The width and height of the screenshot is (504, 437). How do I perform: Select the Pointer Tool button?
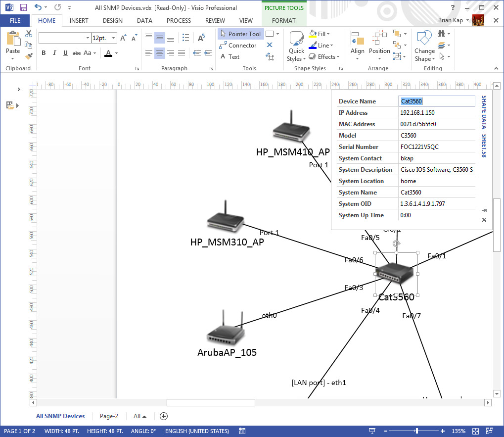click(241, 34)
